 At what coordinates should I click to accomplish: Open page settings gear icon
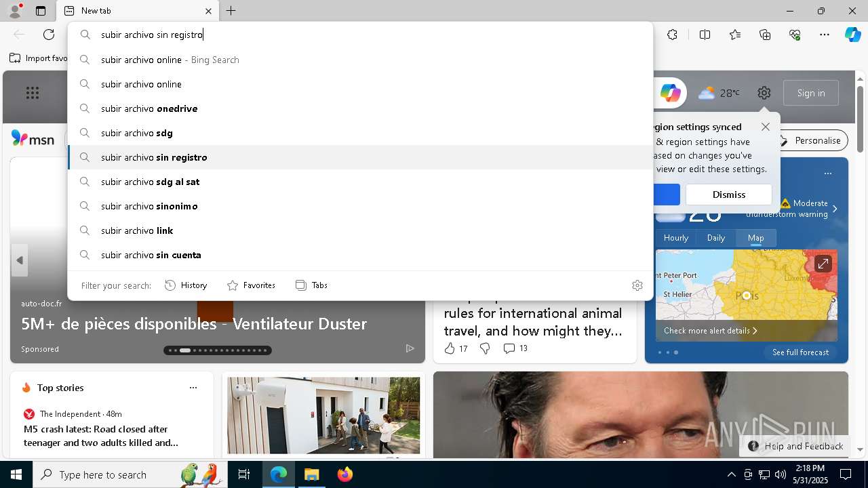point(764,93)
